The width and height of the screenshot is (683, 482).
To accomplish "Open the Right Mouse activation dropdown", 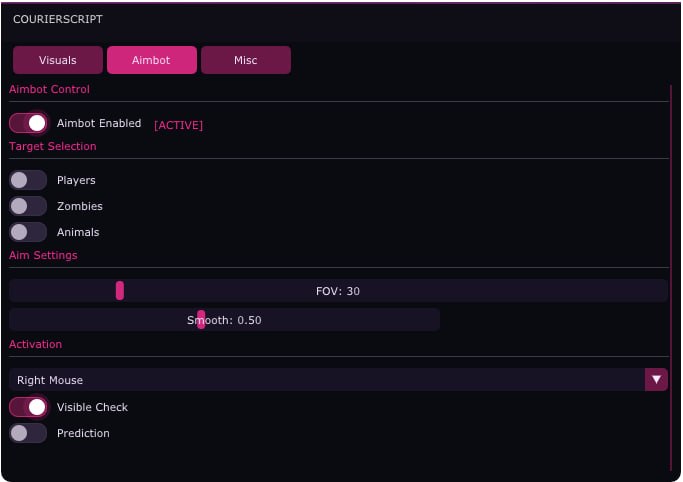I will coord(338,380).
